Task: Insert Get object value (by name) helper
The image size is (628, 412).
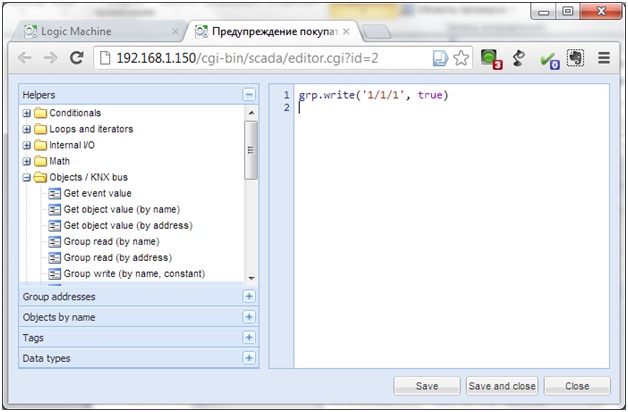Action: [x=122, y=209]
